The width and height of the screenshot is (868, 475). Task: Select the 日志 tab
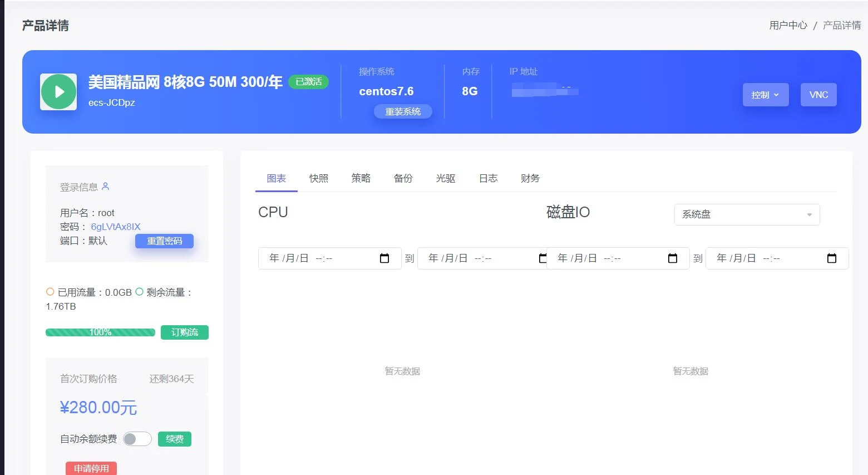coord(488,178)
